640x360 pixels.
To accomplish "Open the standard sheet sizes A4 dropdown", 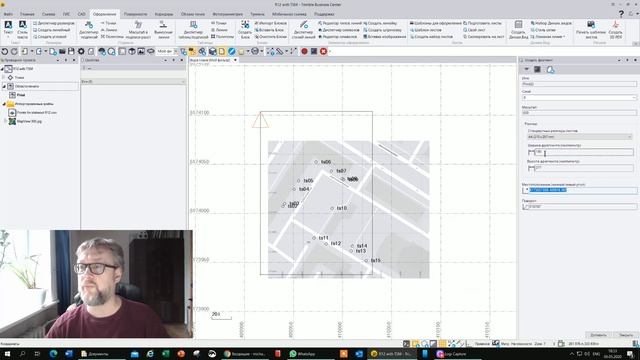I will pyautogui.click(x=580, y=137).
